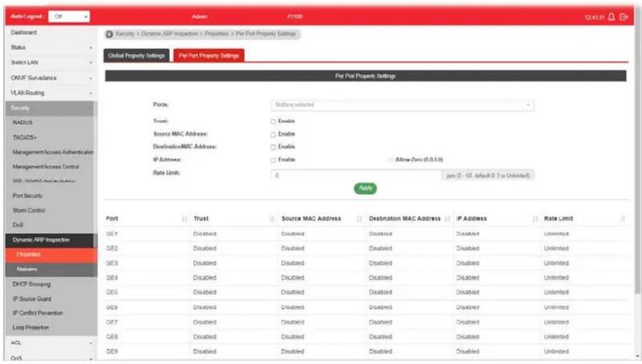Sort by Source MAC Address icon

(x=359, y=219)
